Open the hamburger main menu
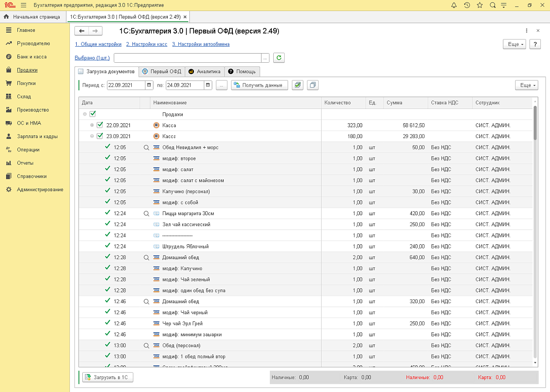Image resolution: width=550 pixels, height=392 pixels. point(23,5)
